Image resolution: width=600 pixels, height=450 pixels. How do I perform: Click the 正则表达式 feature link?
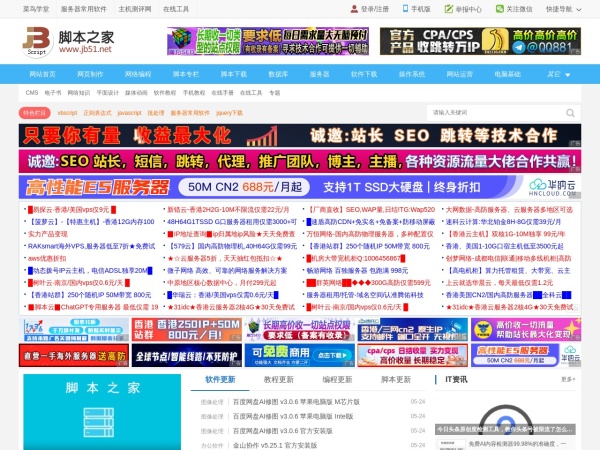coord(97,113)
